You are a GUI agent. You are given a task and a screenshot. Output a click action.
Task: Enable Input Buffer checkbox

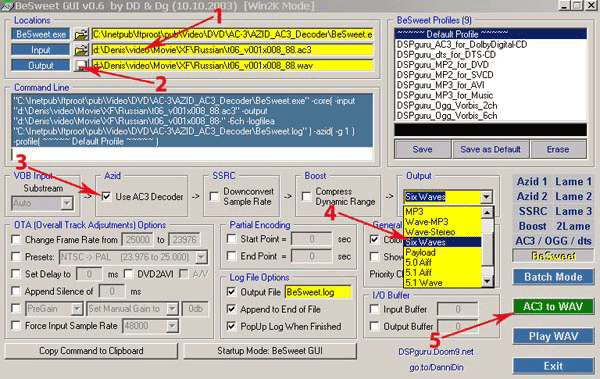coord(375,309)
